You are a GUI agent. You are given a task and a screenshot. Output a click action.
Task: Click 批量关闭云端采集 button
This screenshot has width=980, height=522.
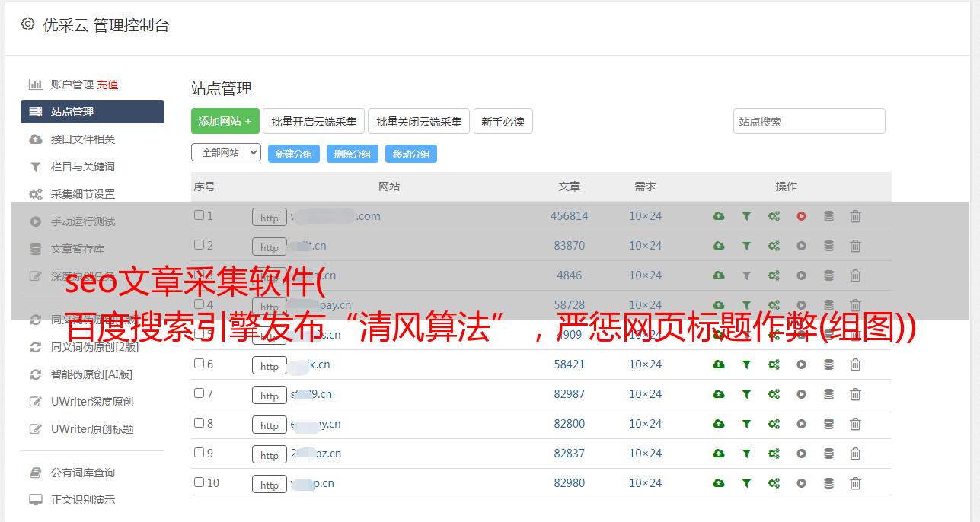[x=419, y=121]
